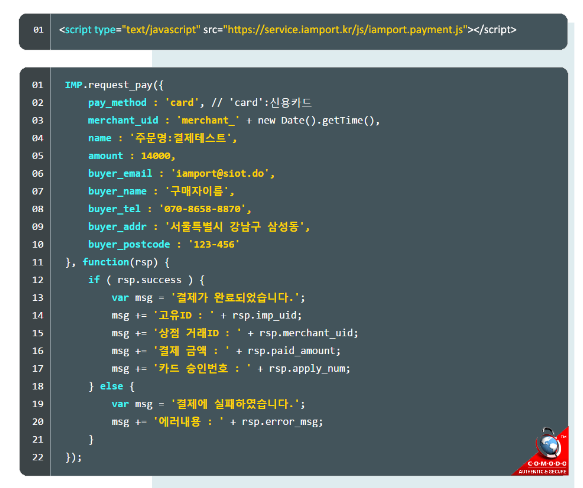
Task: Click the buyer_tel '070-8658-8870' line
Action: click(x=170, y=209)
